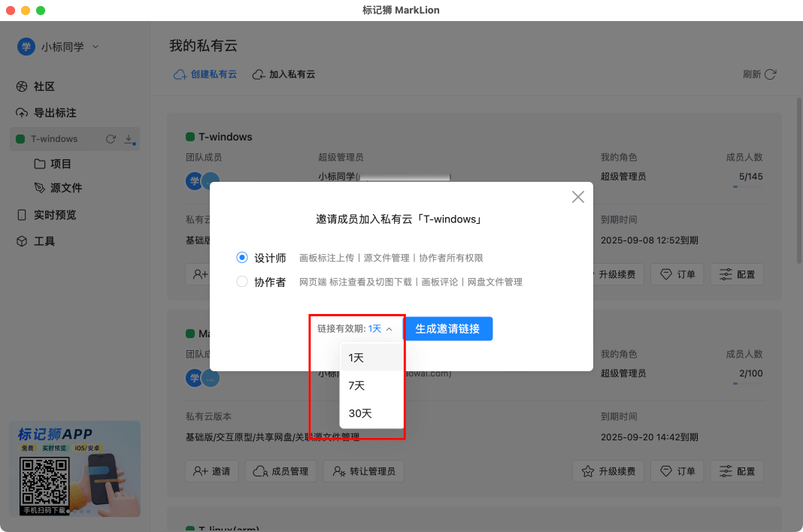
Task: Choose 30天 as link validity period
Action: (x=359, y=413)
